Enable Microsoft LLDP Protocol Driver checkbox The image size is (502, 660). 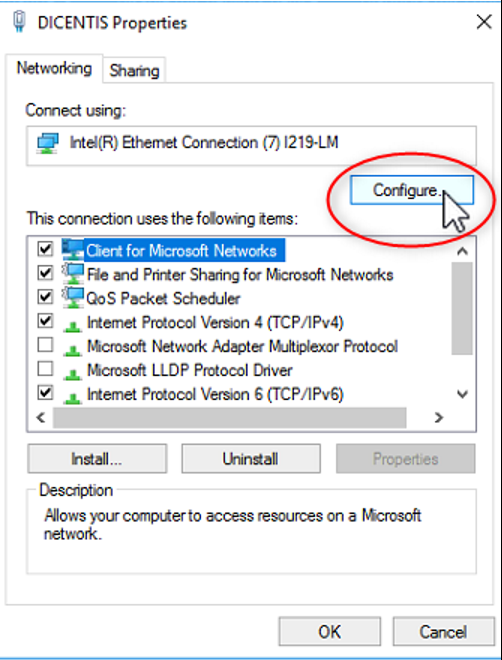[45, 369]
